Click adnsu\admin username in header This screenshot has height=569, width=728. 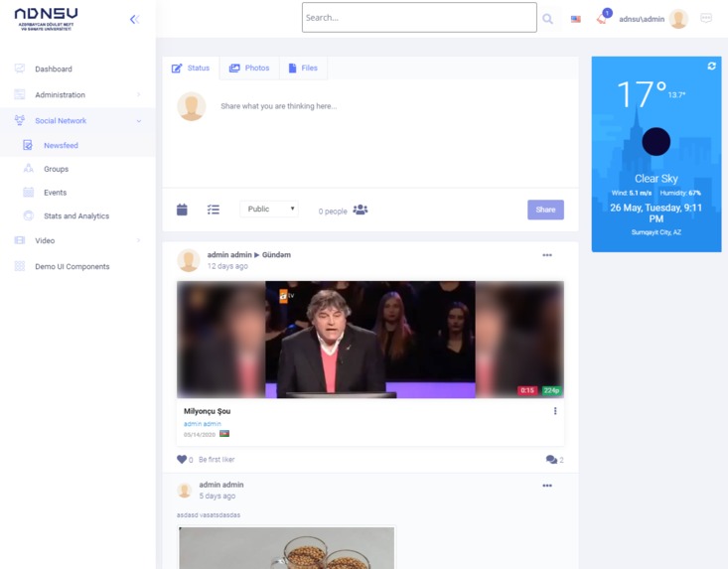click(x=642, y=19)
